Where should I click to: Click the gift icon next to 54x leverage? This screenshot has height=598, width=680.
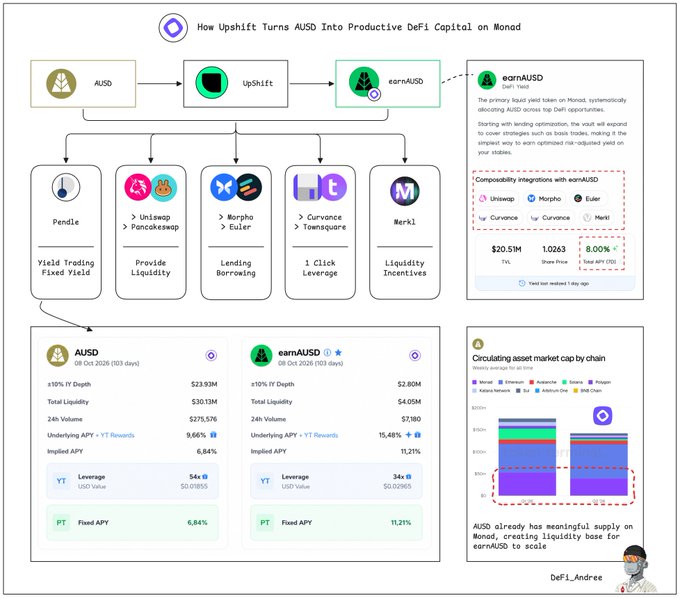pos(205,477)
